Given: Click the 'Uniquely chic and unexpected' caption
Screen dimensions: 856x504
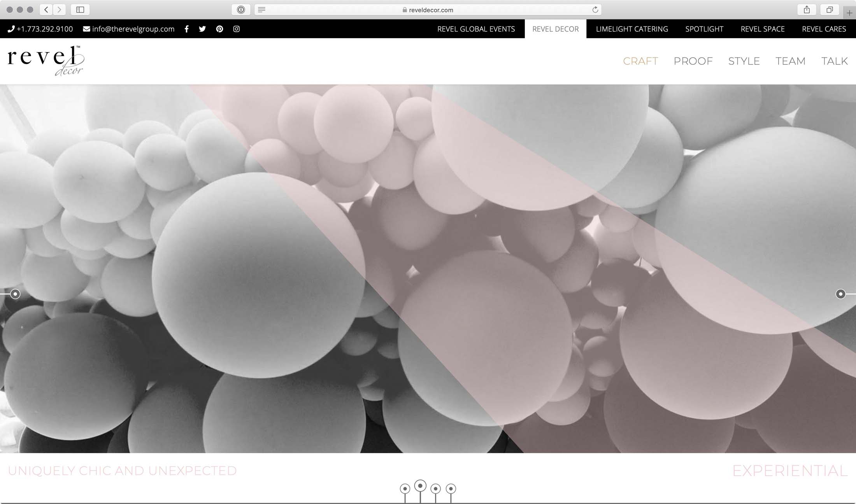Looking at the screenshot, I should click(x=122, y=471).
